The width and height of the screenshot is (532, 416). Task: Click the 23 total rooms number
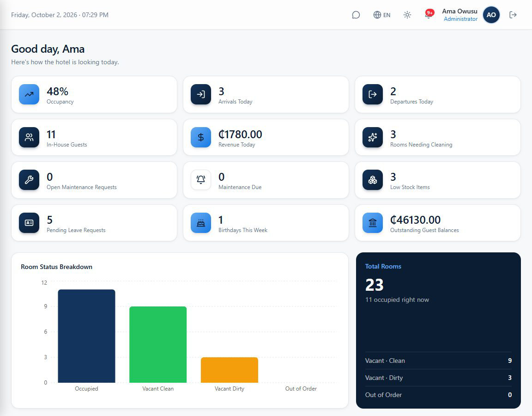click(x=374, y=285)
